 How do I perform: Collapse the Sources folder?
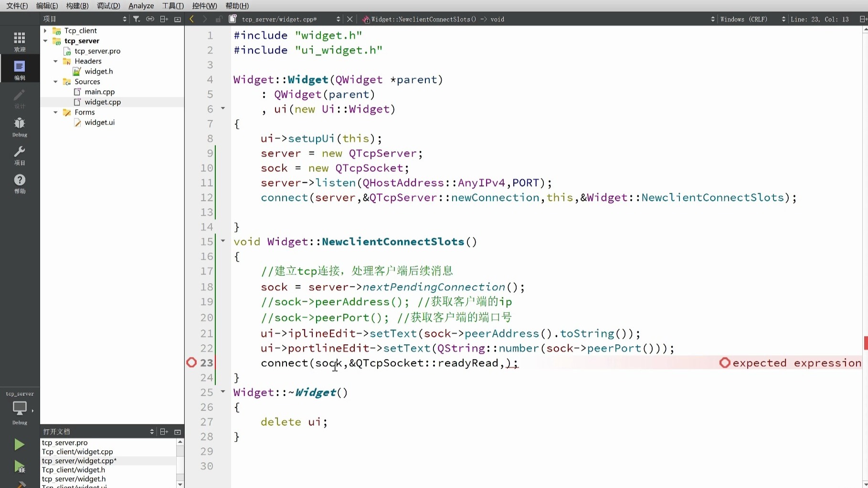pos(55,82)
